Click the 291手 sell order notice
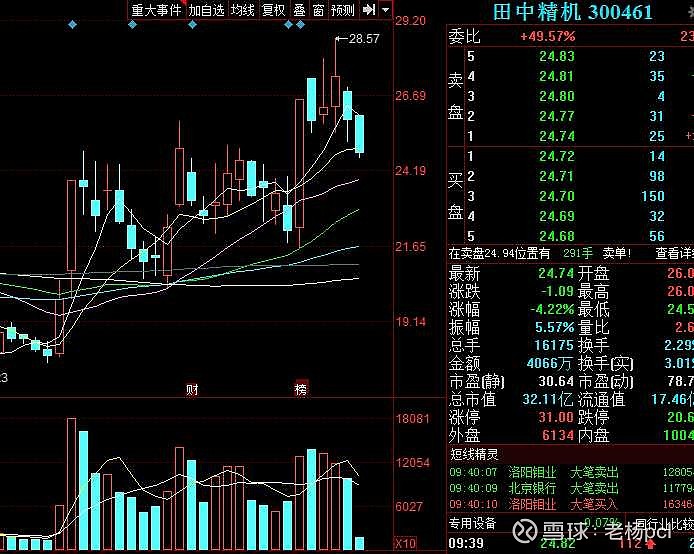 (x=578, y=254)
